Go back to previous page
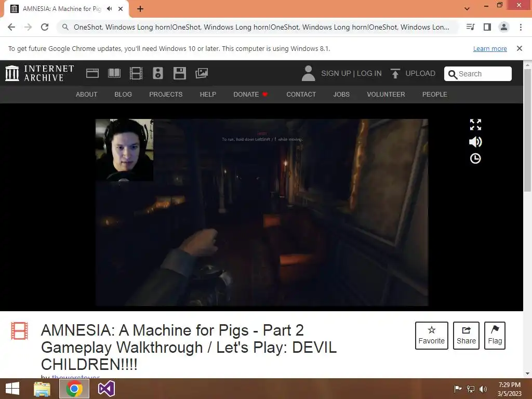This screenshot has width=532, height=399. click(11, 27)
